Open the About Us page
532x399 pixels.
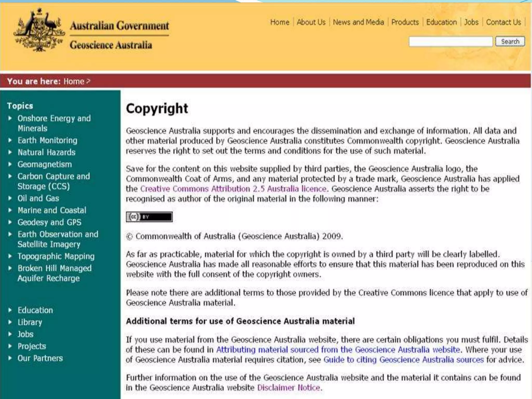311,22
